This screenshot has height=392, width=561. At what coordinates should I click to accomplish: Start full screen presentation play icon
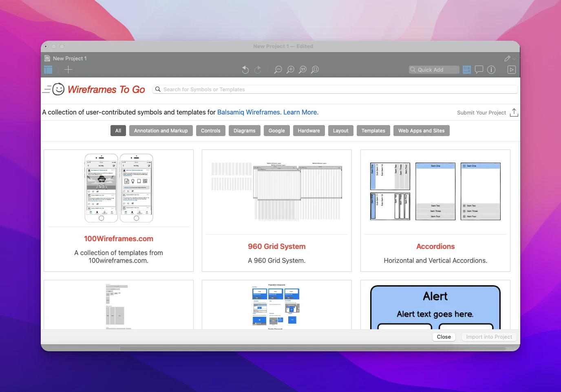click(511, 70)
